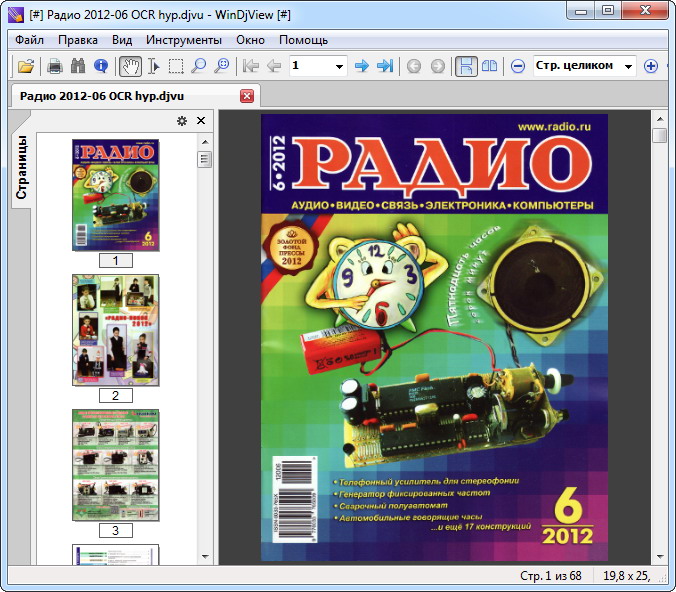Click the WinDjView application title icon
This screenshot has height=592, width=676.
point(16,14)
